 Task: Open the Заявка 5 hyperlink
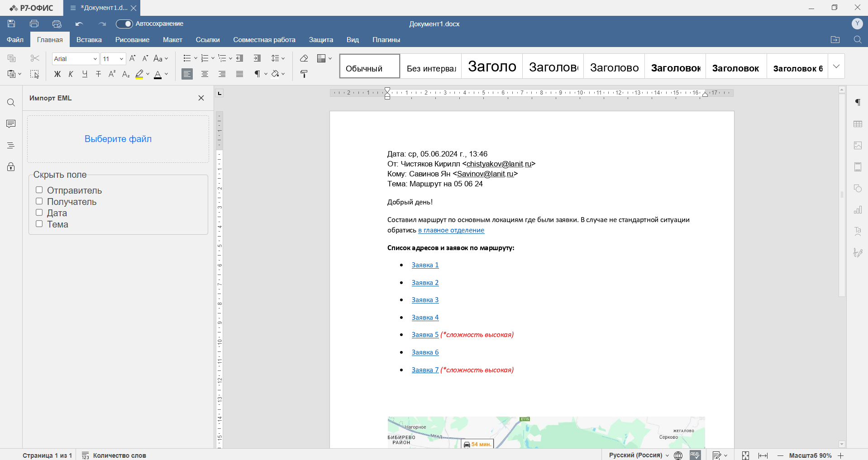click(x=425, y=335)
